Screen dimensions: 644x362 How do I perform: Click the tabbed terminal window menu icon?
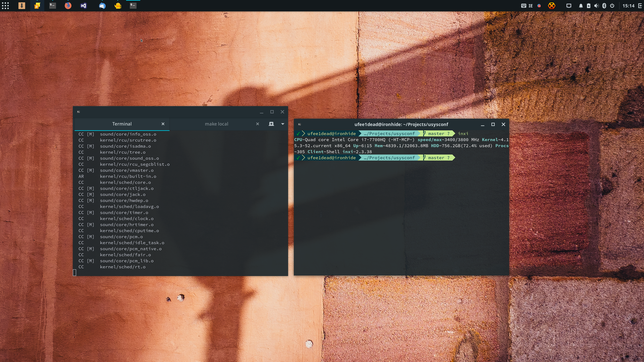[x=78, y=112]
